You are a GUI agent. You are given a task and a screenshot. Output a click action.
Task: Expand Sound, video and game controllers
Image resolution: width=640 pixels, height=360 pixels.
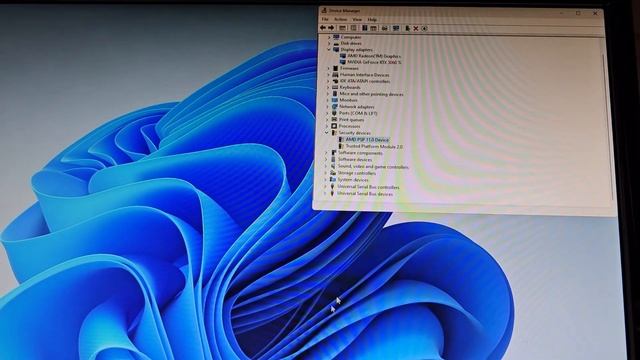pyautogui.click(x=326, y=166)
